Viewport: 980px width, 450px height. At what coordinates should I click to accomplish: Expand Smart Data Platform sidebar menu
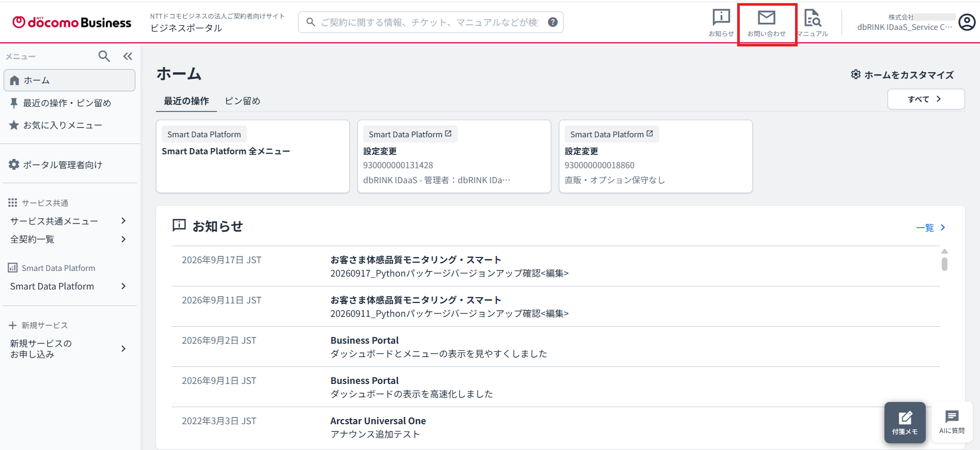pyautogui.click(x=68, y=286)
